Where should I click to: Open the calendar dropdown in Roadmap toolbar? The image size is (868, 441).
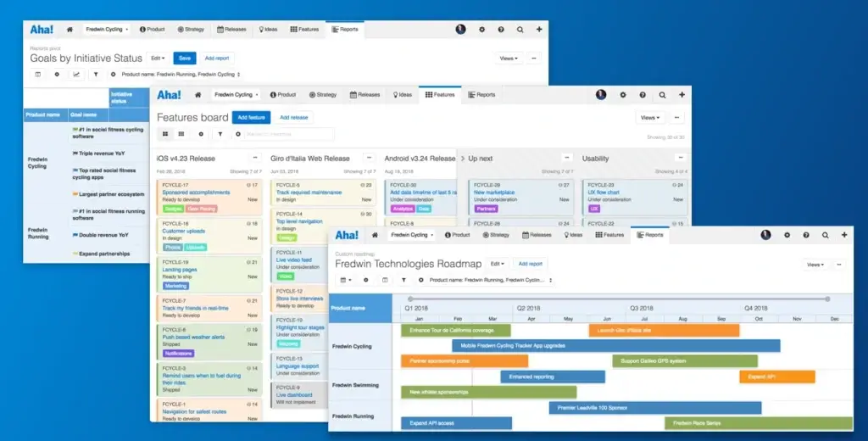(x=346, y=281)
